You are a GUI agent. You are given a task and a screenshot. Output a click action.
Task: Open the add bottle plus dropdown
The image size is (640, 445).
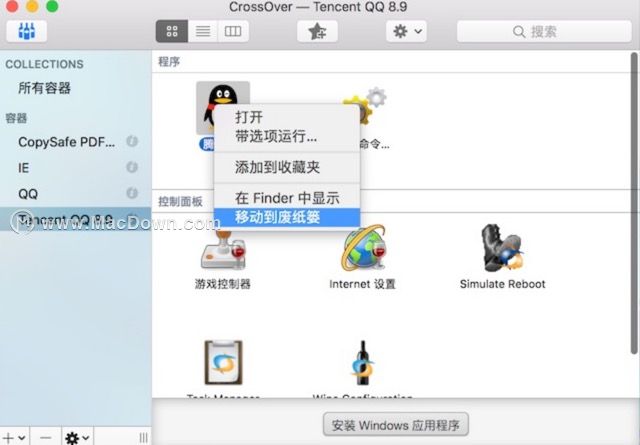pos(15,438)
